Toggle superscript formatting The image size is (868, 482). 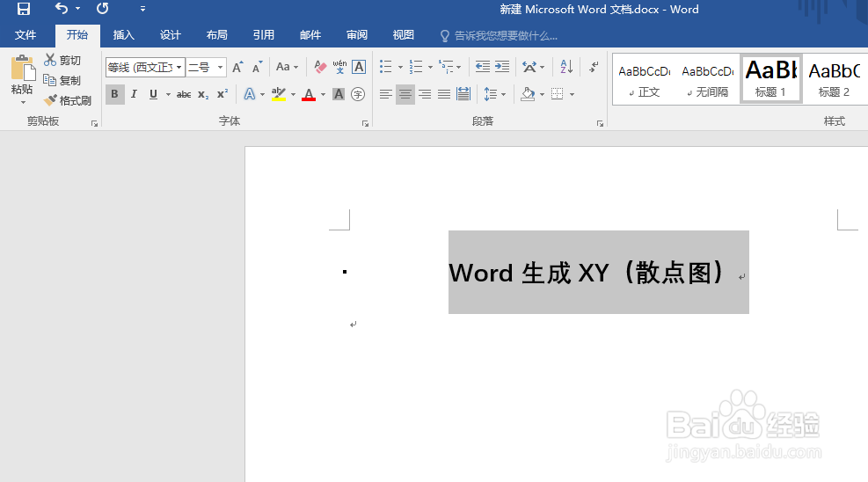pyautogui.click(x=222, y=94)
